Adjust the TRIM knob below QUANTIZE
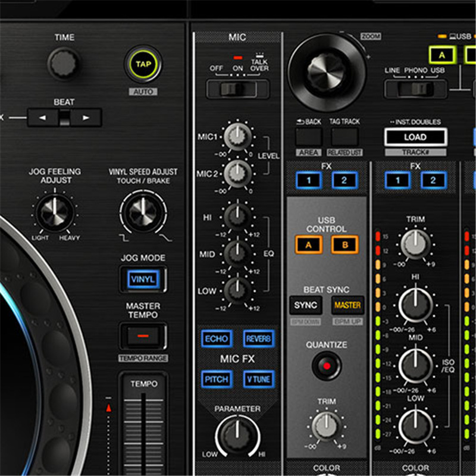The height and width of the screenshot is (476, 476). point(326,426)
